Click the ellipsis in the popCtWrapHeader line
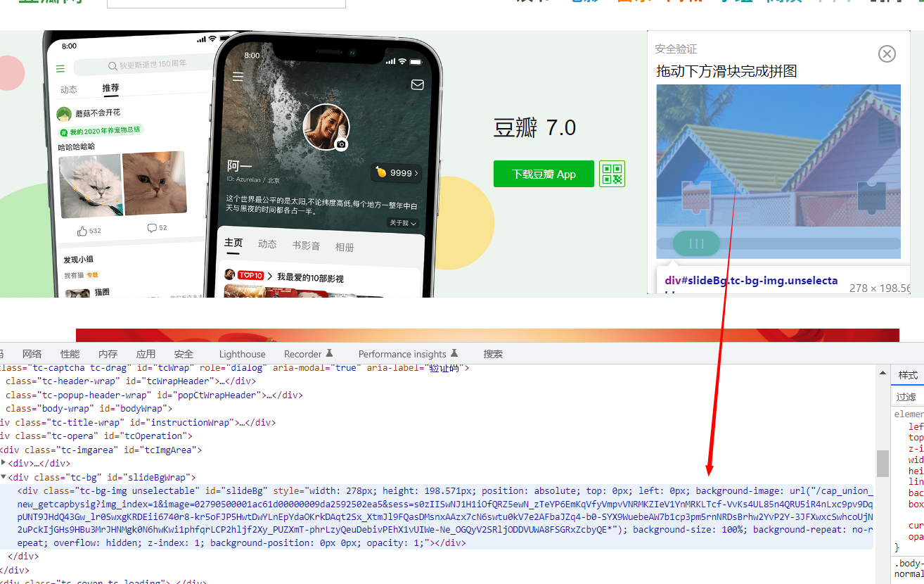The image size is (924, 584). coord(269,395)
